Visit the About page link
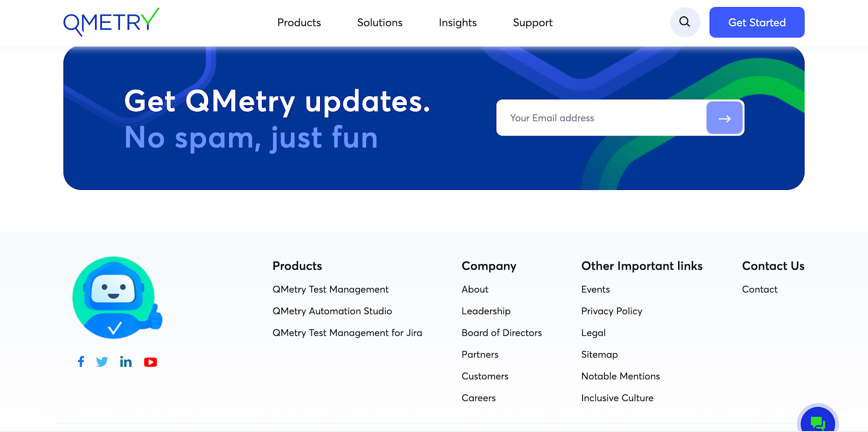This screenshot has width=868, height=432. pos(475,289)
